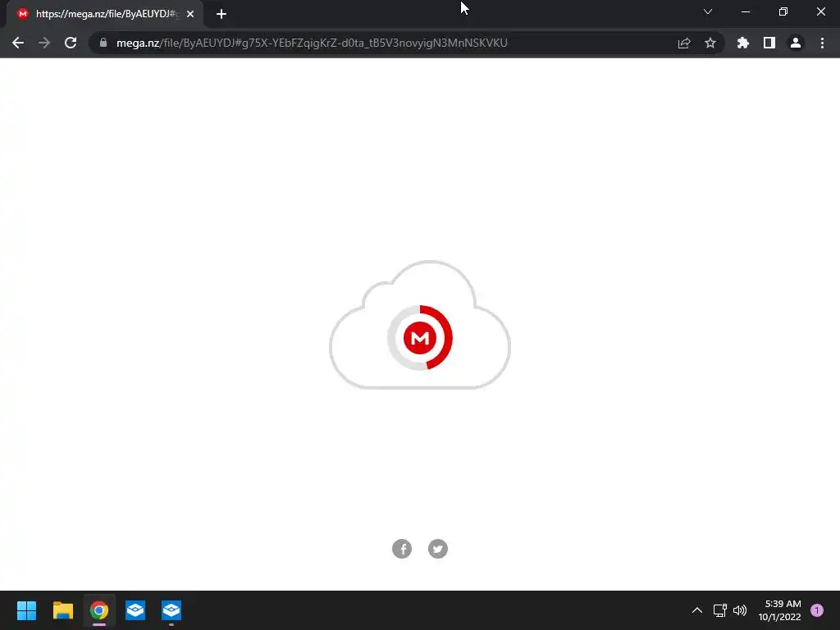Open the Chrome profile avatar menu
This screenshot has height=630, width=840.
[x=796, y=43]
